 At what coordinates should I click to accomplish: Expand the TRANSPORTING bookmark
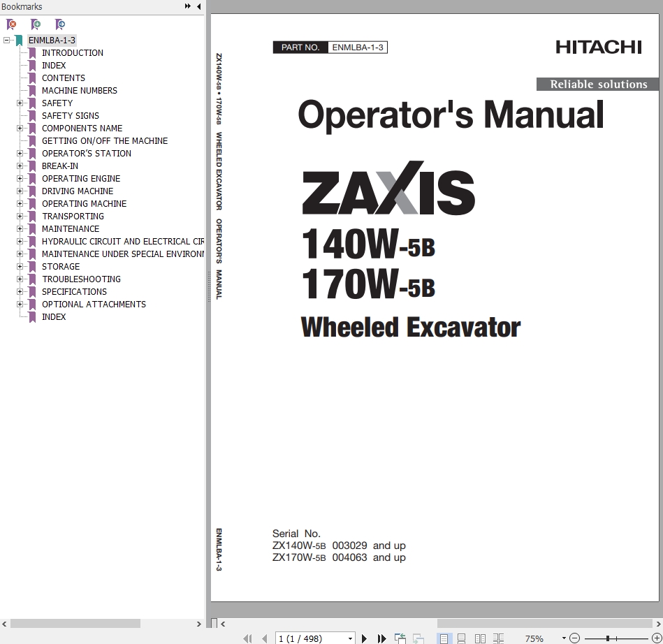pos(20,216)
